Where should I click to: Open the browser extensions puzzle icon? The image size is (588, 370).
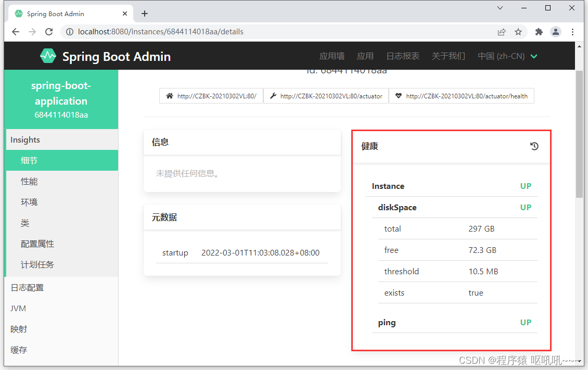[x=539, y=32]
